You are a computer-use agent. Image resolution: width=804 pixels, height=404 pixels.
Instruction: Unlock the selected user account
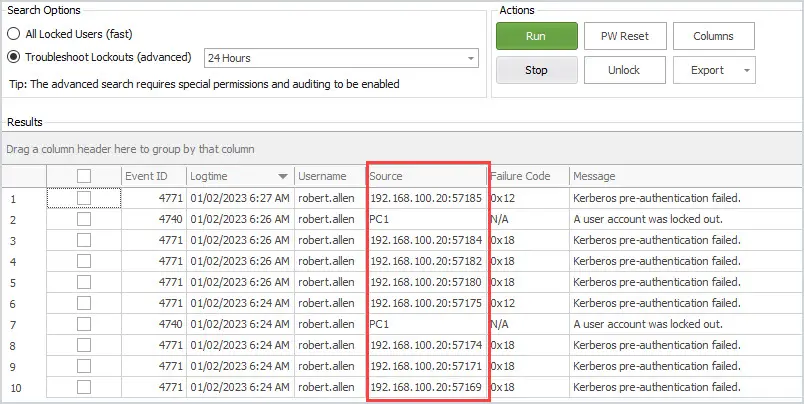pyautogui.click(x=625, y=70)
